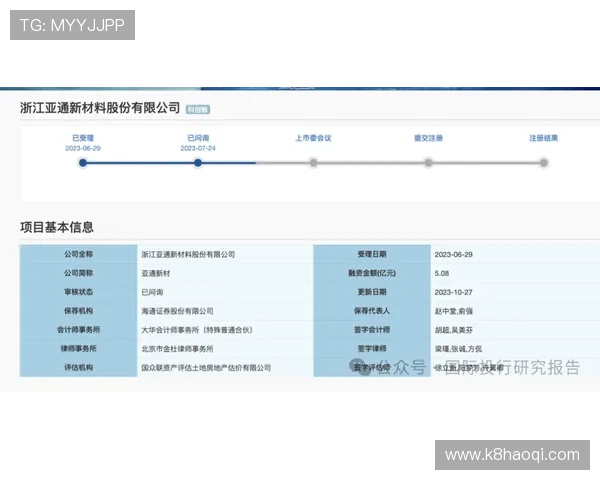Screen dimensions: 600x480
Task: Click value 大华会计师事务所(特殊普通合伙)
Action: pyautogui.click(x=197, y=330)
